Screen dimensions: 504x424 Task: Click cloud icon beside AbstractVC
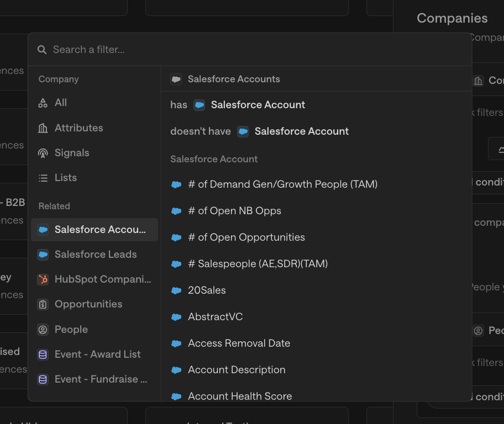[x=176, y=317]
